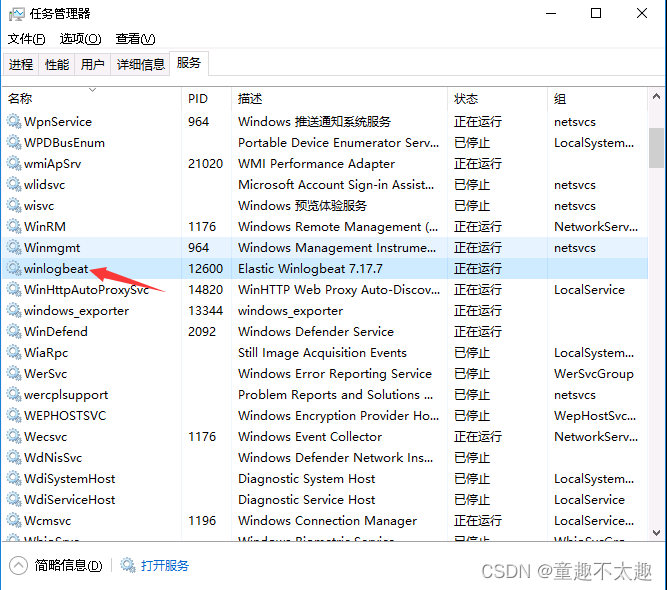Image resolution: width=667 pixels, height=590 pixels.
Task: Click the 'Elastic Winlogbeat 7.17.7' description
Action: coord(310,269)
